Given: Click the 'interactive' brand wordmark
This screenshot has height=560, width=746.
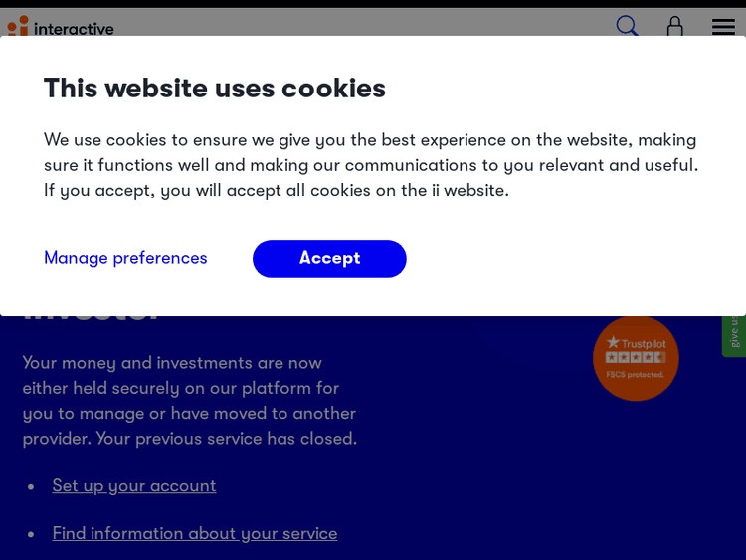Looking at the screenshot, I should click(x=74, y=29).
